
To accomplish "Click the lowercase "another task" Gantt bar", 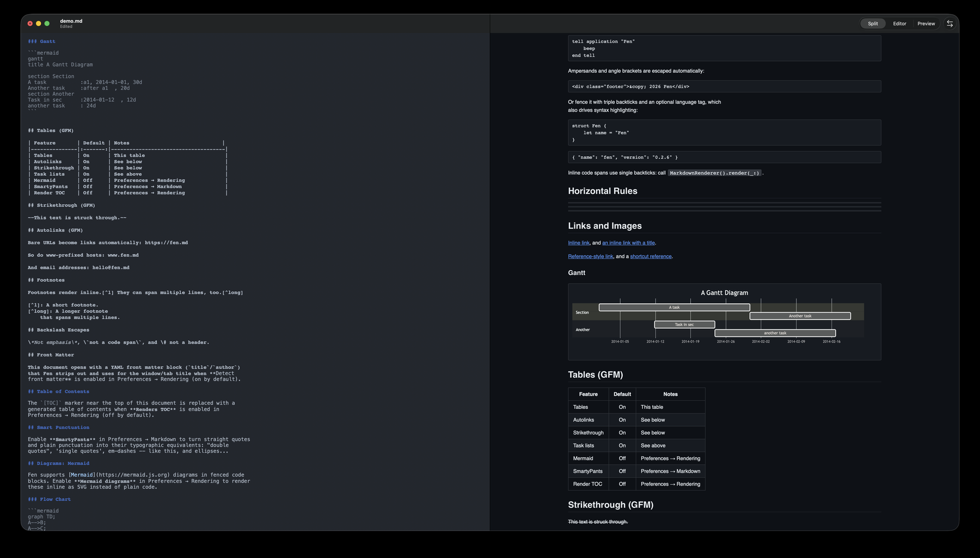I will point(775,333).
